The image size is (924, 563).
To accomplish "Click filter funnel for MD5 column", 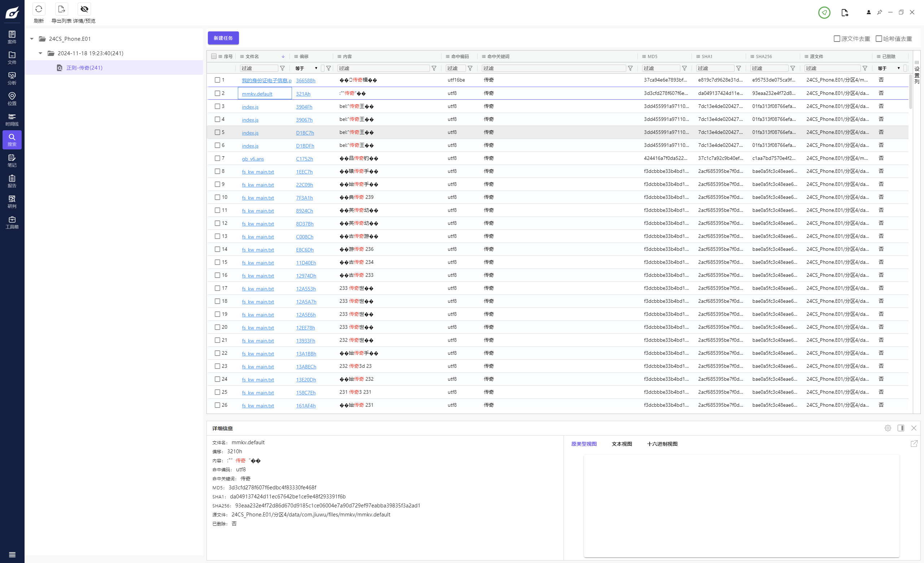I will pos(684,68).
